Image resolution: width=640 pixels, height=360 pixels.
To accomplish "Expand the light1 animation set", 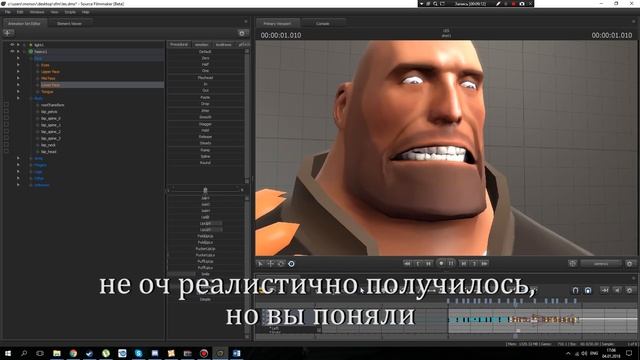I will (x=18, y=45).
